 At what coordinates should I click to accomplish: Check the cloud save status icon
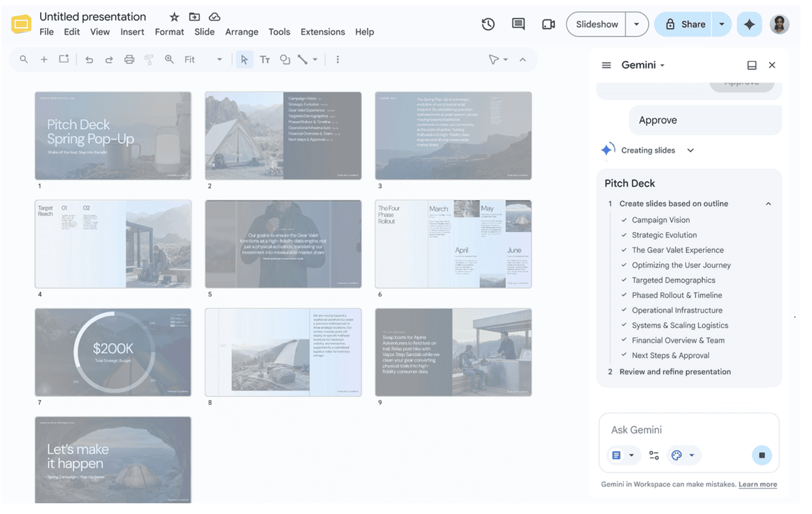point(215,17)
